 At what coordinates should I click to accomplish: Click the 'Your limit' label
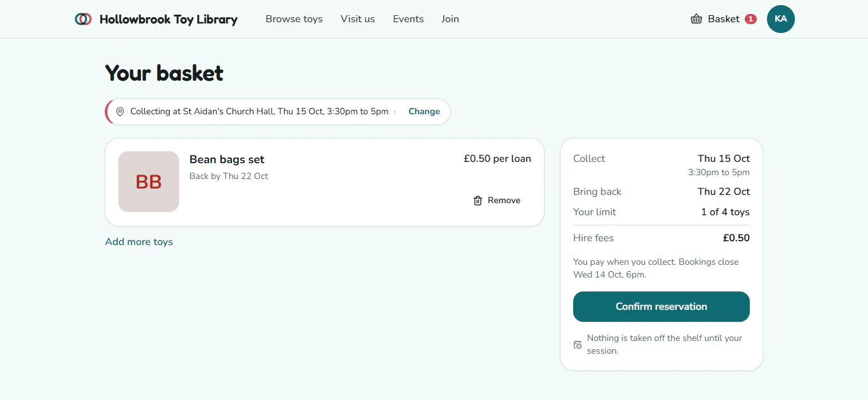point(595,212)
